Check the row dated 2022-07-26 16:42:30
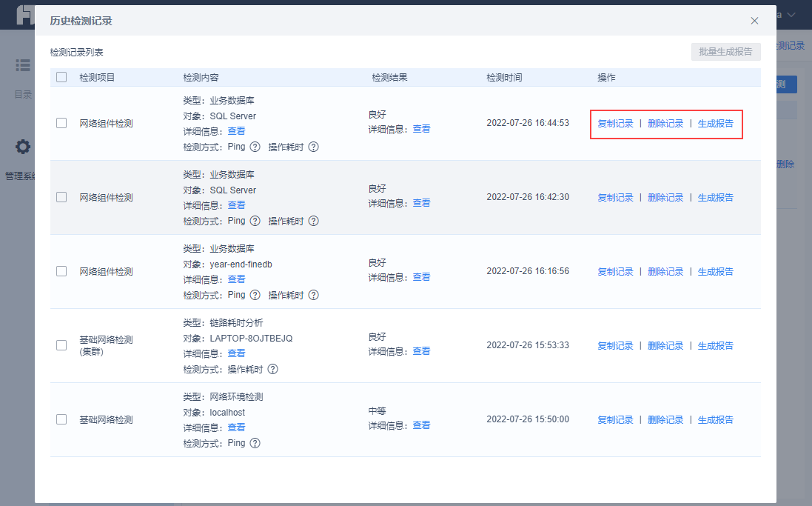Image resolution: width=812 pixels, height=506 pixels. pos(61,197)
